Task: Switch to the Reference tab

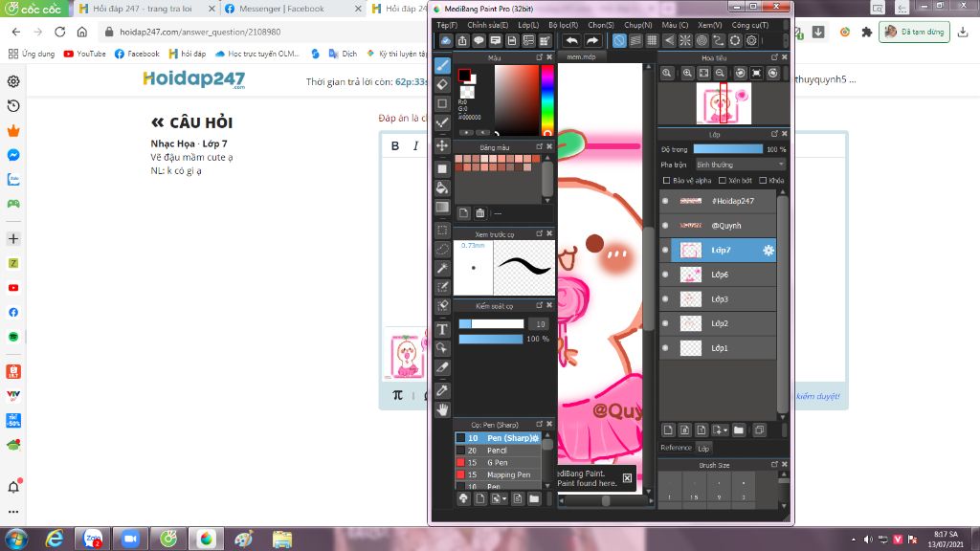Action: [x=676, y=448]
